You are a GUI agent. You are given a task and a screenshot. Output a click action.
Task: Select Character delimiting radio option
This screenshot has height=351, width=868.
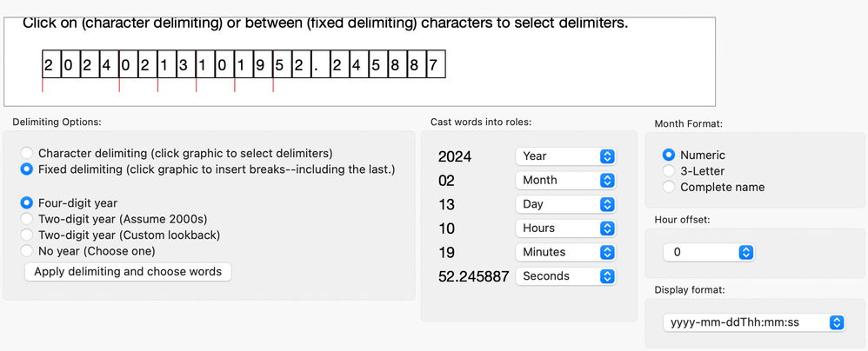pyautogui.click(x=27, y=153)
